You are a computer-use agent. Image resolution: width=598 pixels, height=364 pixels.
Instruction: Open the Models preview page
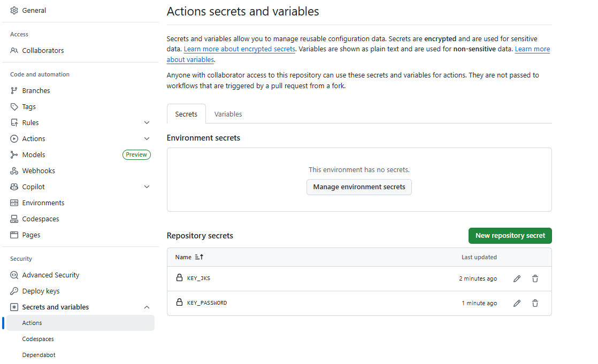(x=34, y=154)
